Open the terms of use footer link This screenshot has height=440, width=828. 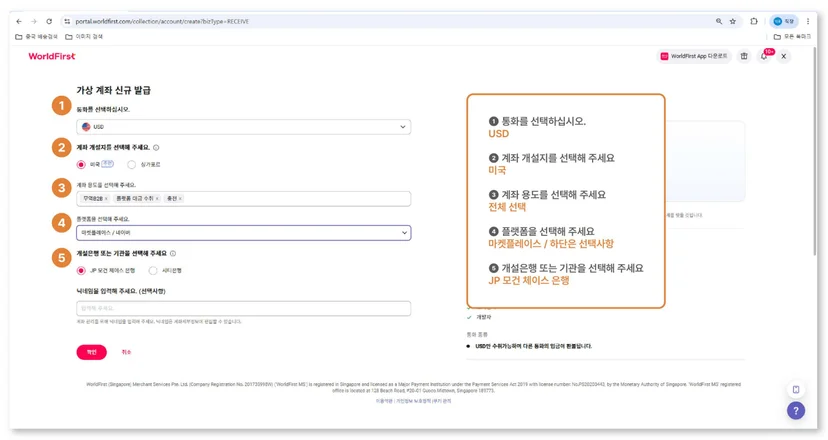pos(384,401)
